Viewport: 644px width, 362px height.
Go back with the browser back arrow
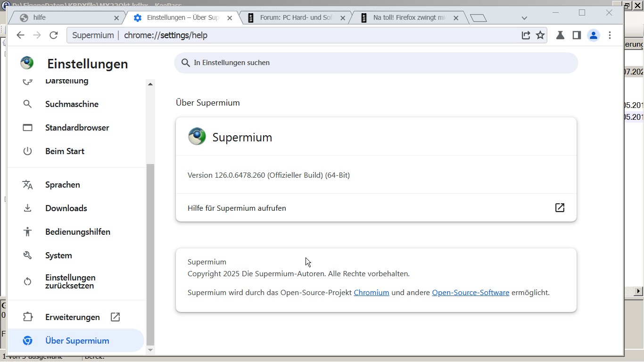[20, 35]
